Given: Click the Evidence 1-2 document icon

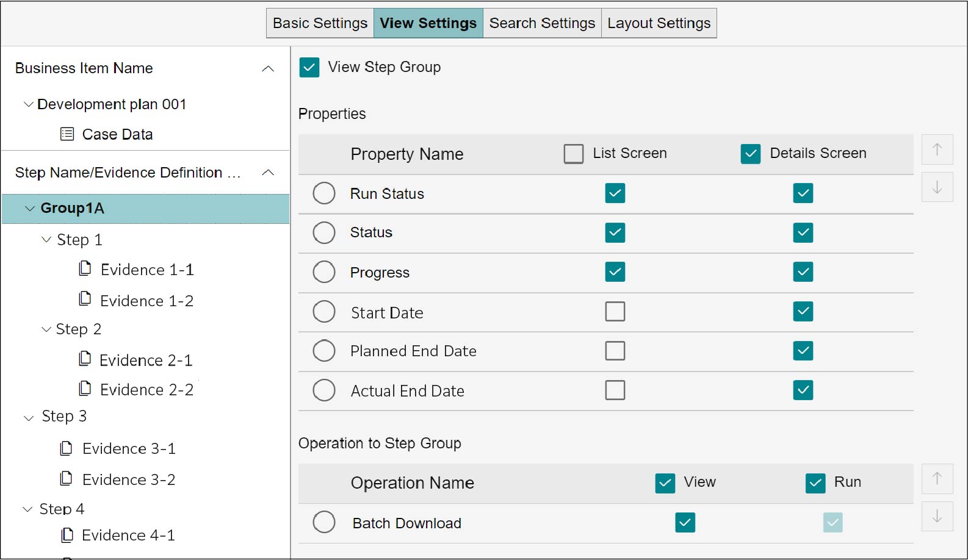Looking at the screenshot, I should pos(85,299).
